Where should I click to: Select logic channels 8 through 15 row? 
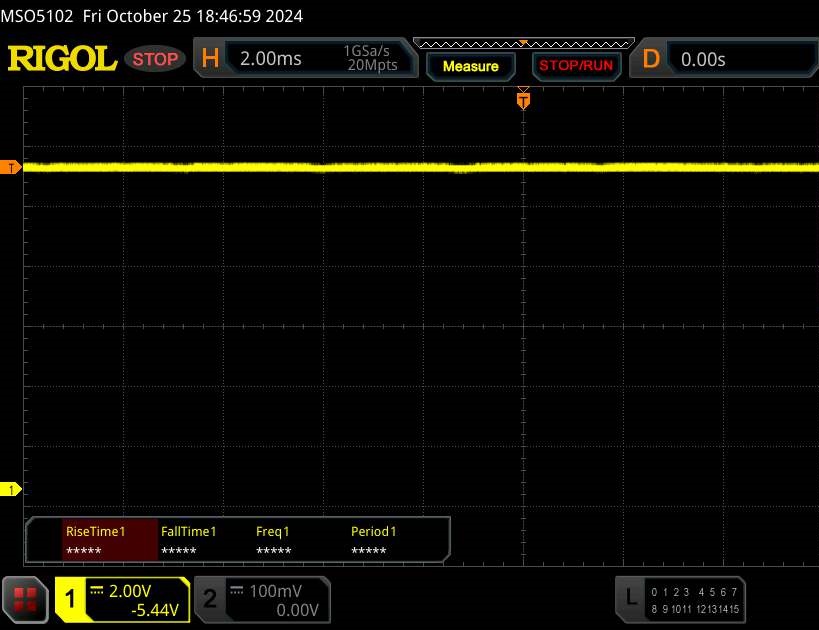click(695, 609)
